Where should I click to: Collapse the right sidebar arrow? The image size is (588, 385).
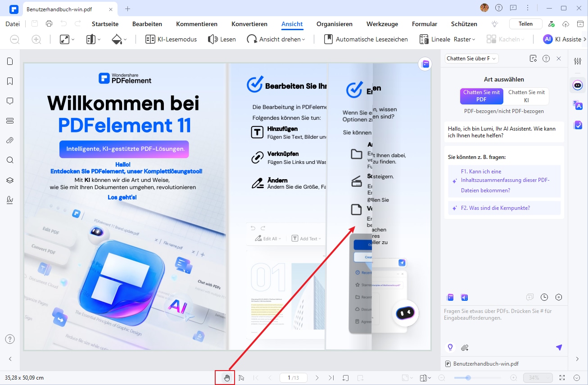578,359
